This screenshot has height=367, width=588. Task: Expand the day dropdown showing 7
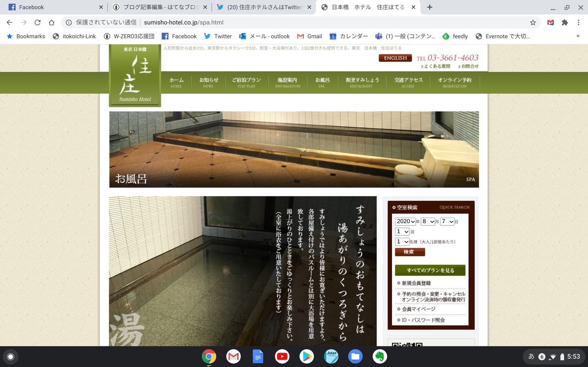coord(447,221)
